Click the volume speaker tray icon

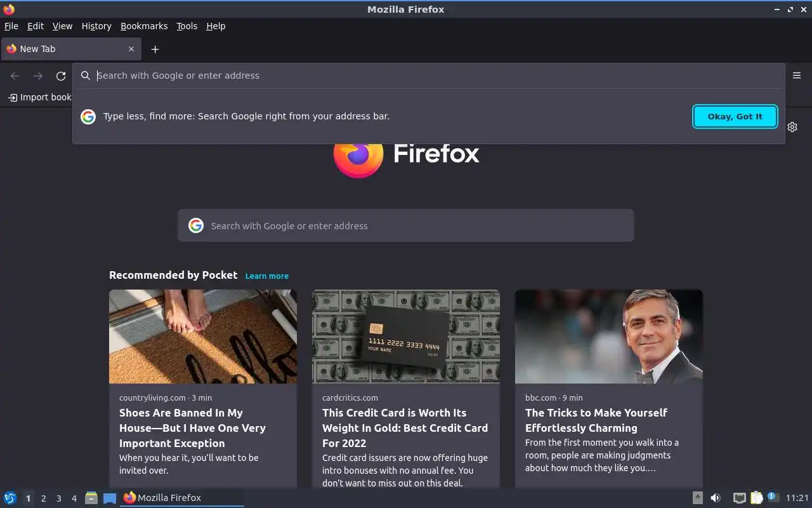click(x=716, y=498)
